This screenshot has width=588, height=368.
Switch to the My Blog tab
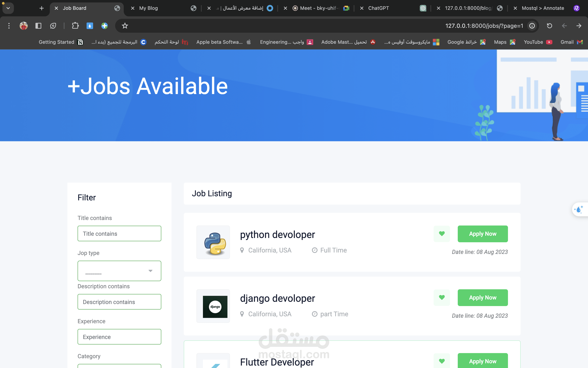(x=164, y=8)
